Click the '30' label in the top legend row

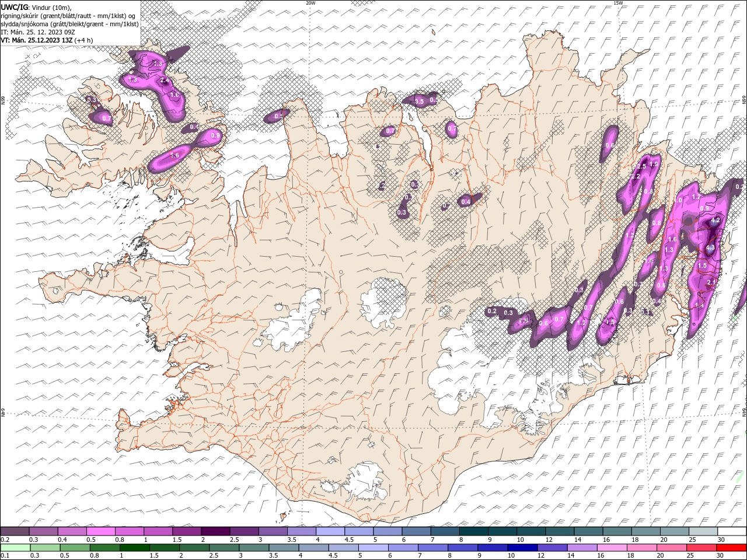721,540
